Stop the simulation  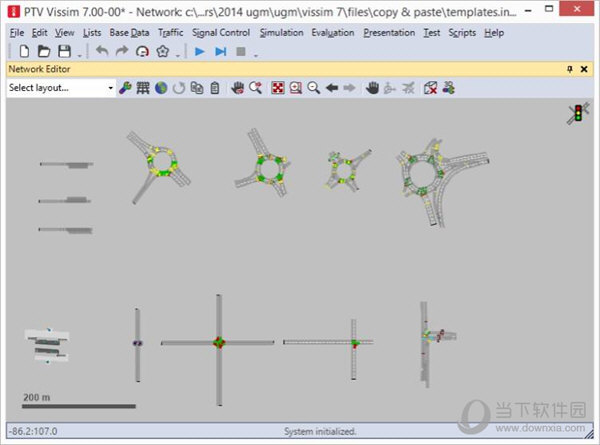241,51
